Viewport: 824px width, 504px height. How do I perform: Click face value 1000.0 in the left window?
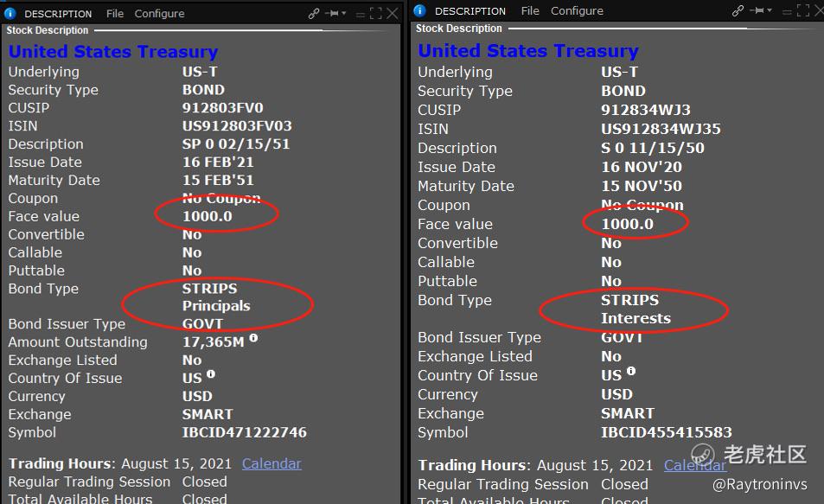pyautogui.click(x=207, y=216)
